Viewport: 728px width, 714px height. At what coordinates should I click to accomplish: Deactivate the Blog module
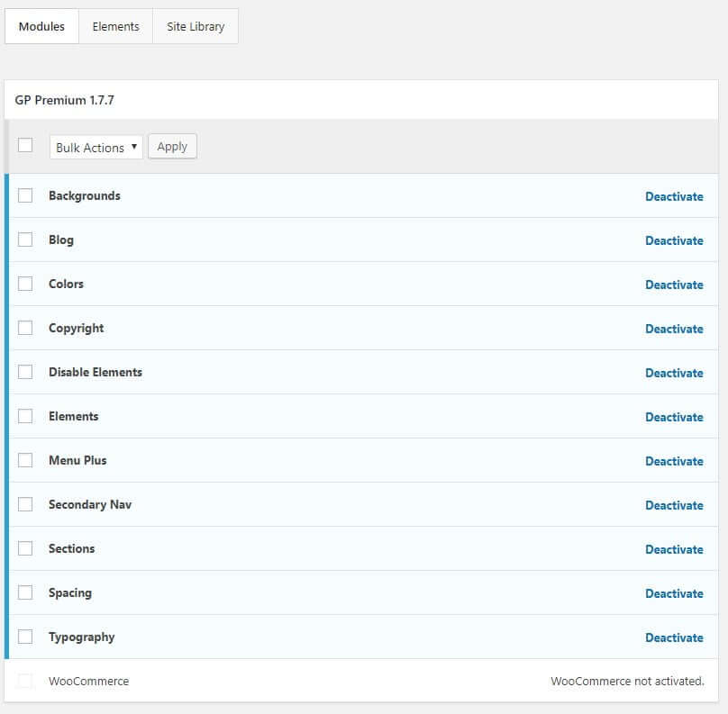(x=674, y=240)
